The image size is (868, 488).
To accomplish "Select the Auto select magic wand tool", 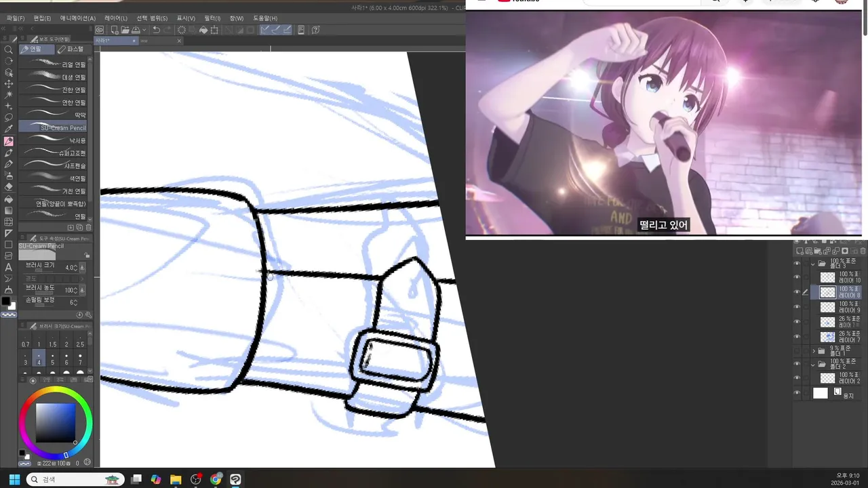I will coord(9,95).
